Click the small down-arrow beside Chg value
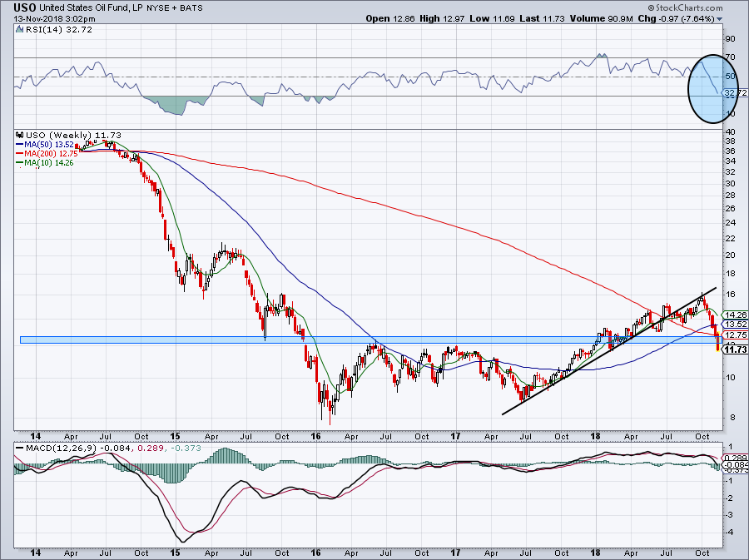The height and width of the screenshot is (560, 749). [719, 20]
